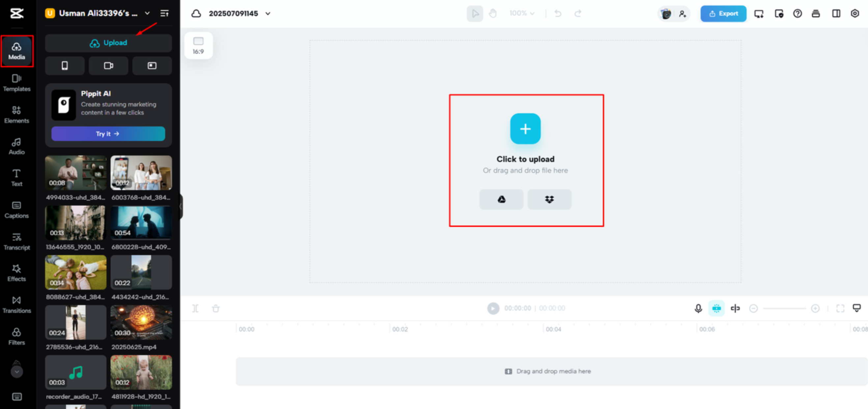Select the 20250625.mp4 video thumbnail
The width and height of the screenshot is (868, 409).
click(x=141, y=322)
